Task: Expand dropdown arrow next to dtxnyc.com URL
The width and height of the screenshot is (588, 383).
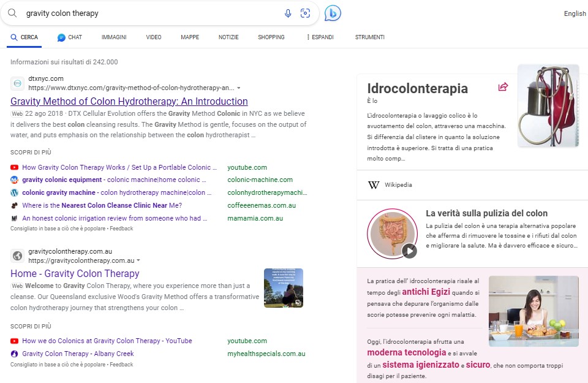Action: point(238,88)
